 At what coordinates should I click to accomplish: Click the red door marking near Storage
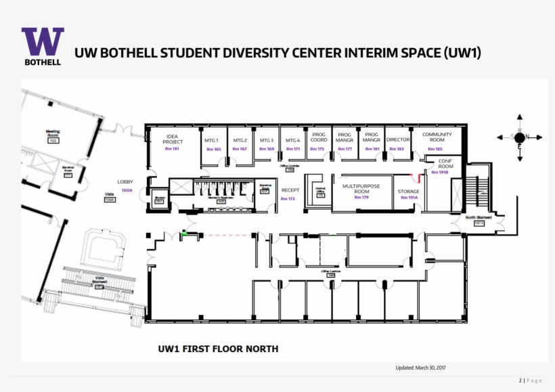pyautogui.click(x=416, y=178)
